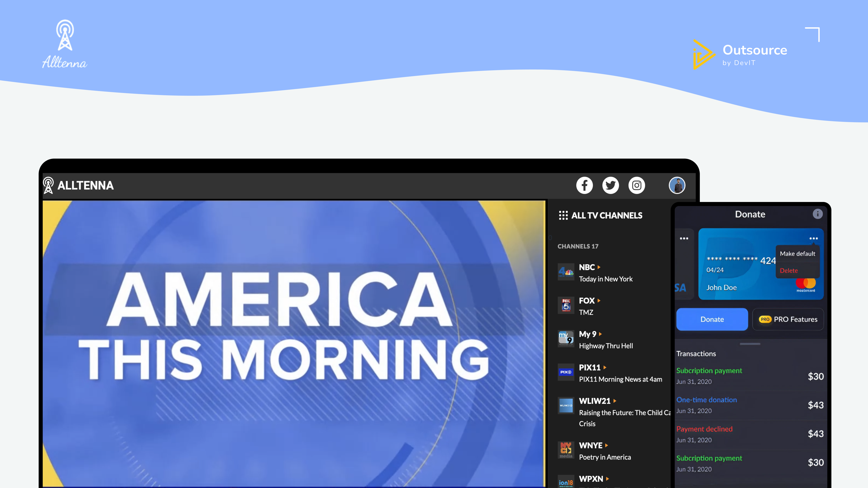Select the My 9 channel logo
The image size is (868, 488).
click(566, 338)
